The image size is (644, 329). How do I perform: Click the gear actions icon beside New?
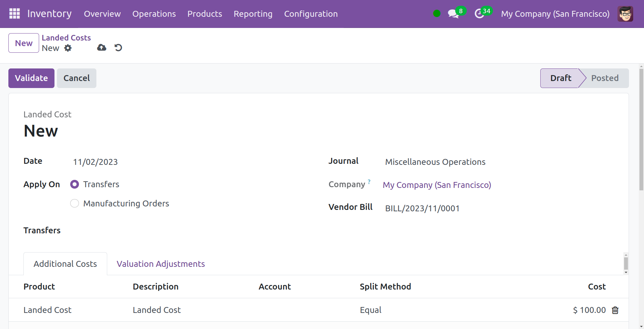point(68,48)
